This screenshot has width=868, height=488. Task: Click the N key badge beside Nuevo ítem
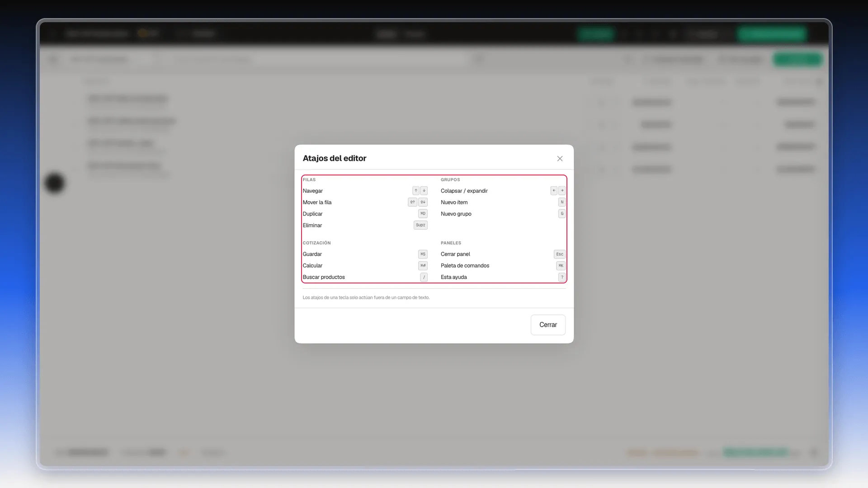562,202
